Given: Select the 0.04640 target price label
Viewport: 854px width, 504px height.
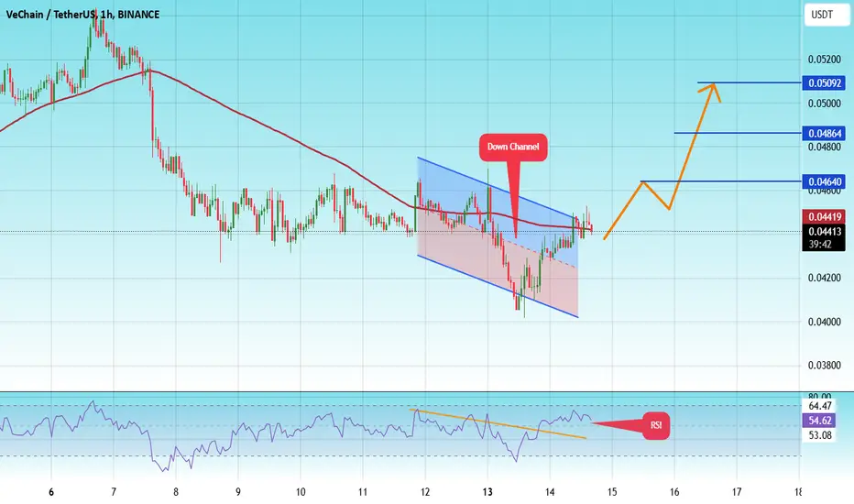Looking at the screenshot, I should click(824, 181).
